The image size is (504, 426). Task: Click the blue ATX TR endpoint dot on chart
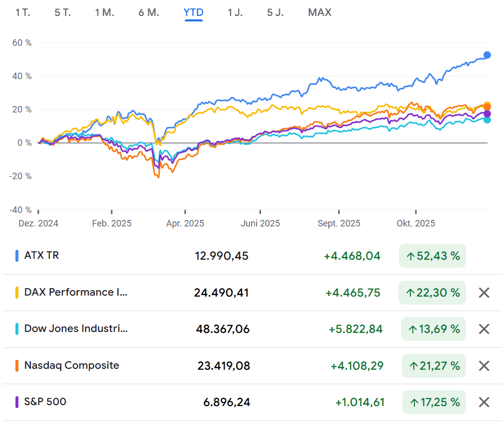487,55
